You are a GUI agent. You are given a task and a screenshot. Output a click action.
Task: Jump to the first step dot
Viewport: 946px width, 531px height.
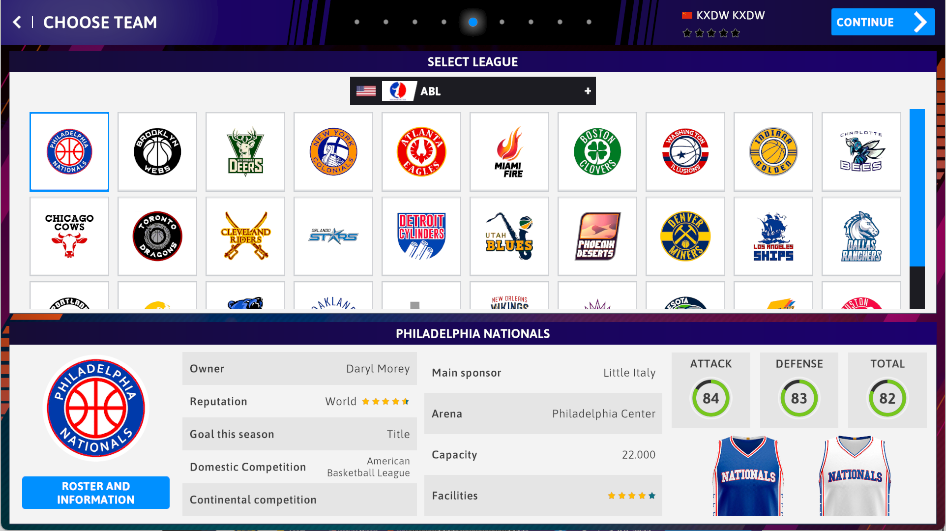[357, 22]
